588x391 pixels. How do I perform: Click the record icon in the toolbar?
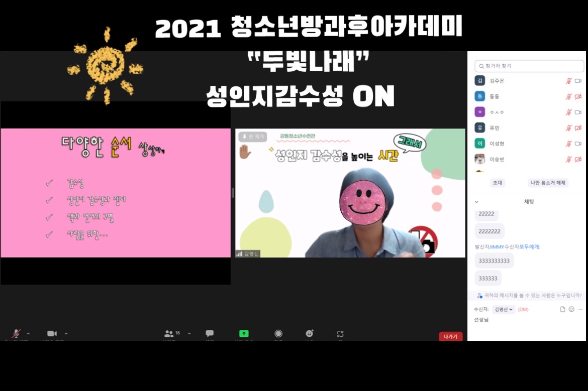278,333
